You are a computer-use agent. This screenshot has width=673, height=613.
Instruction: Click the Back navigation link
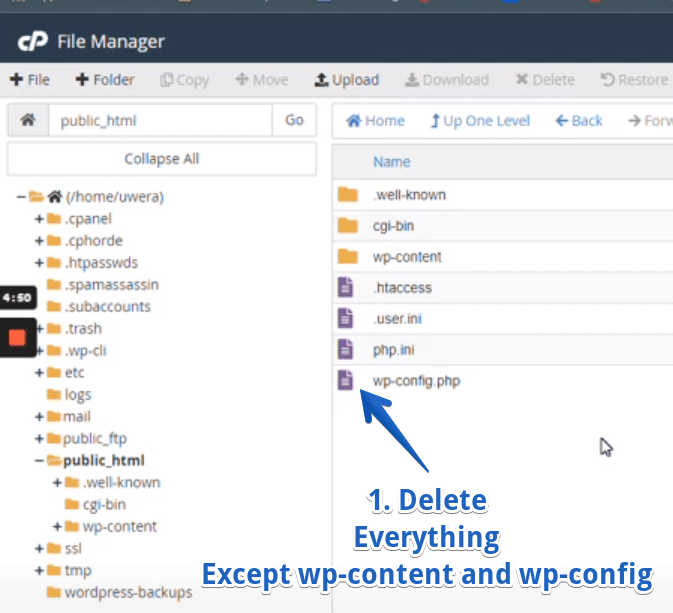pyautogui.click(x=579, y=121)
